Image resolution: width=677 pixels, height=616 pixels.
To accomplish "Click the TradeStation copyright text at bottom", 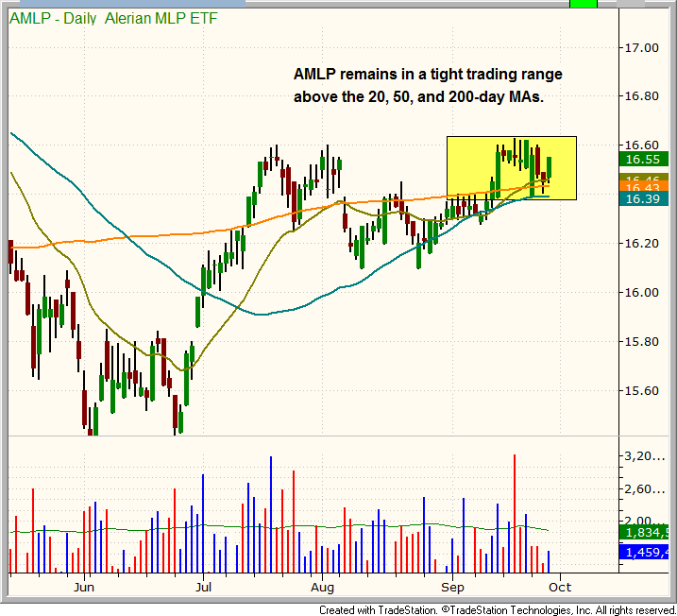I will tap(498, 610).
